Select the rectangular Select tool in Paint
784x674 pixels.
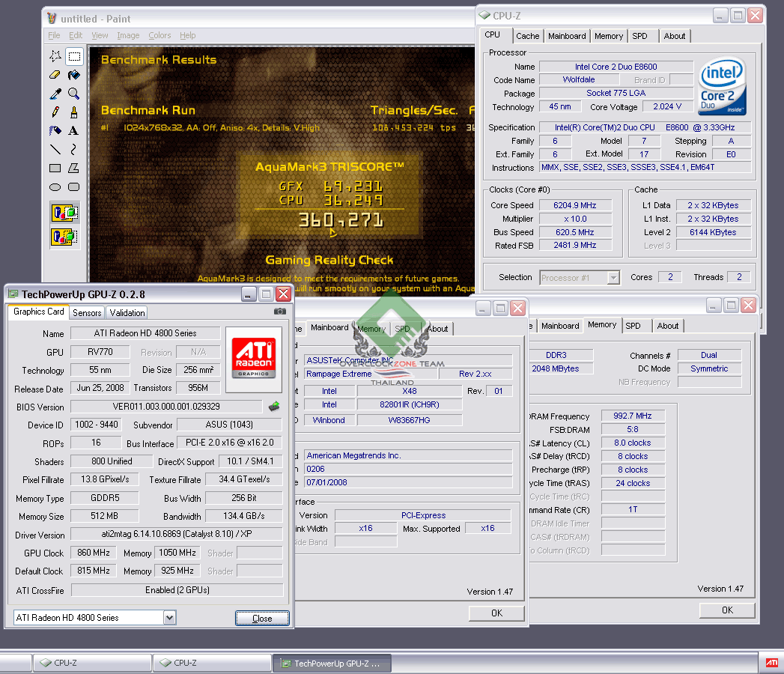tap(74, 56)
